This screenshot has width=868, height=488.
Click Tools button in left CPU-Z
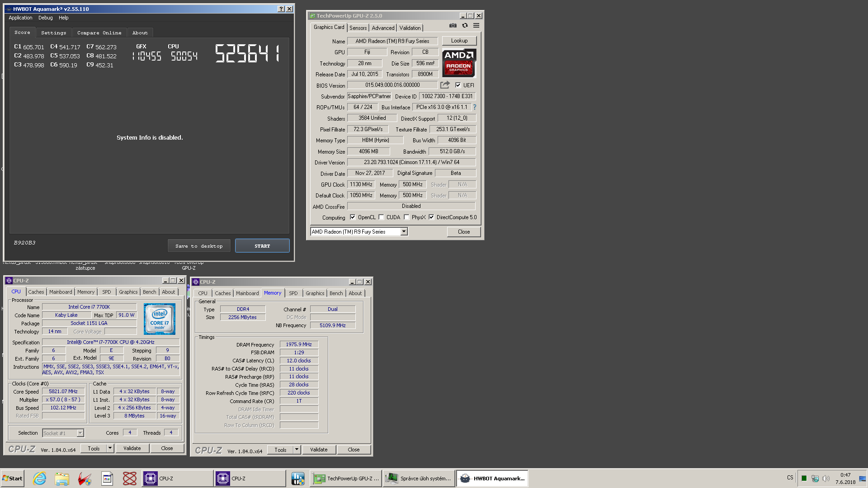tap(94, 448)
